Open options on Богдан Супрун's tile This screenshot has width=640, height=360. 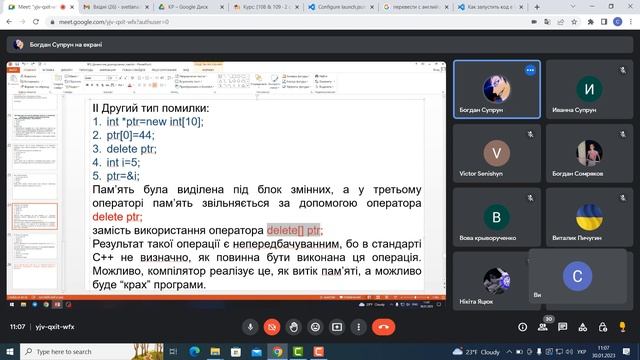(x=530, y=70)
